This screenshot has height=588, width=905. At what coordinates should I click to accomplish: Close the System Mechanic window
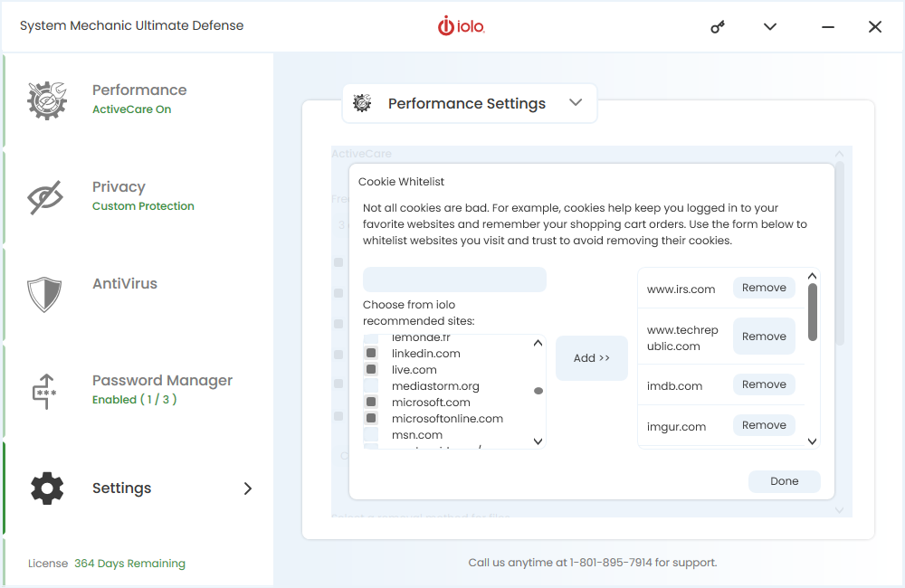pos(875,26)
